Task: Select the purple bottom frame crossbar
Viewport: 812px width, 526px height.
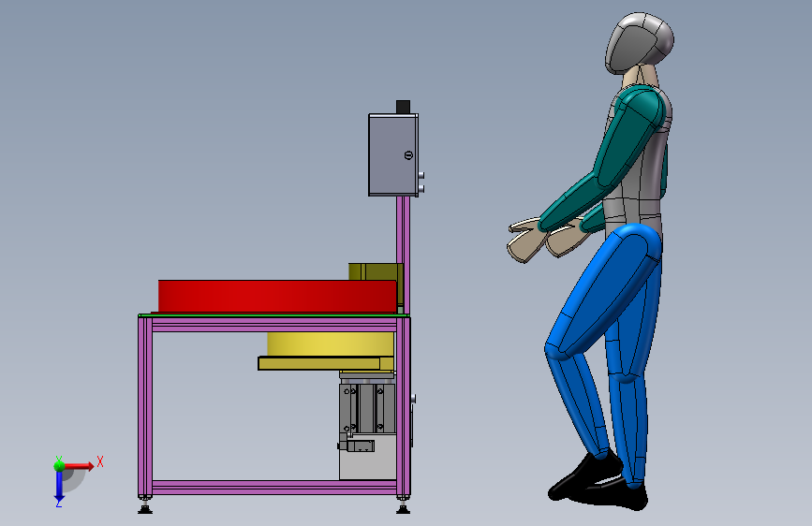Action: coord(274,488)
